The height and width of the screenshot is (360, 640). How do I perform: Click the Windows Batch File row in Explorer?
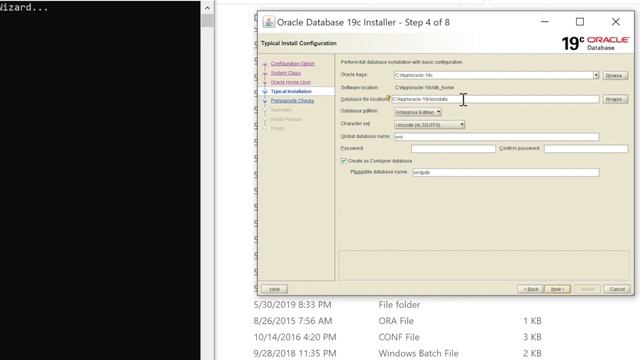[398, 353]
